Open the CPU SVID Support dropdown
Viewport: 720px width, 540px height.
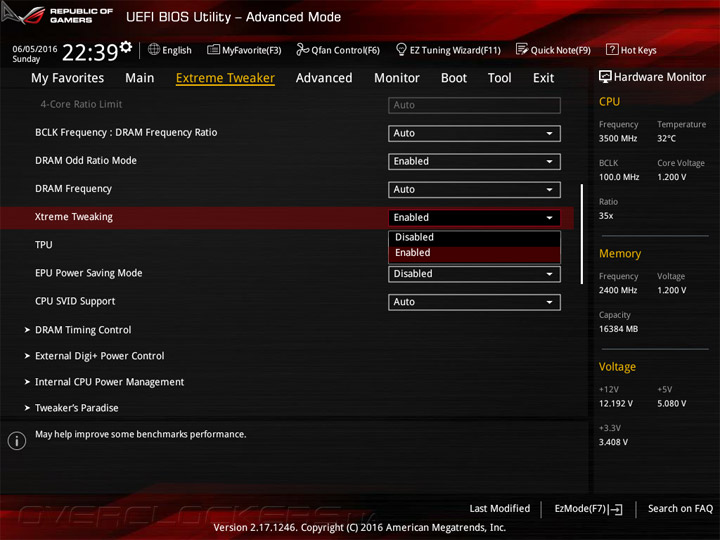(474, 302)
